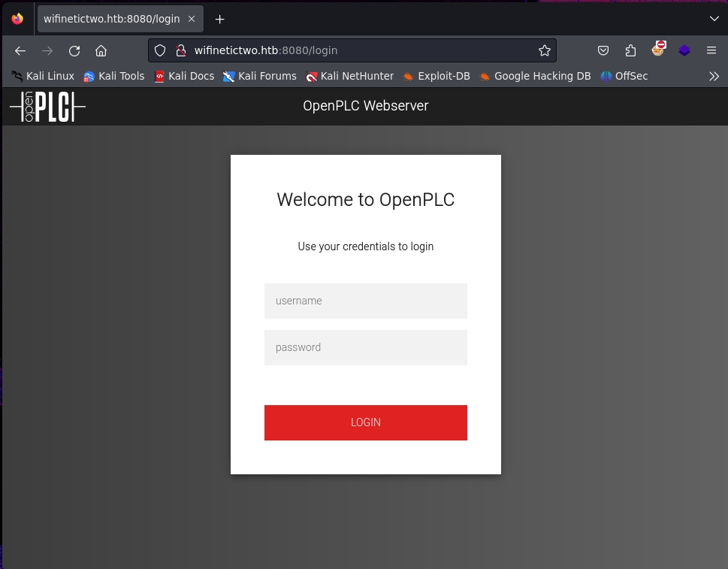The width and height of the screenshot is (728, 569).
Task: Open the Exploit-DB bookmark
Action: tap(436, 76)
